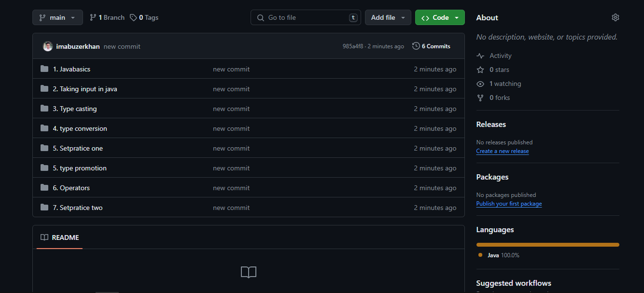Image resolution: width=644 pixels, height=293 pixels.
Task: Click the tag icon beside 0 Tags
Action: 134,18
